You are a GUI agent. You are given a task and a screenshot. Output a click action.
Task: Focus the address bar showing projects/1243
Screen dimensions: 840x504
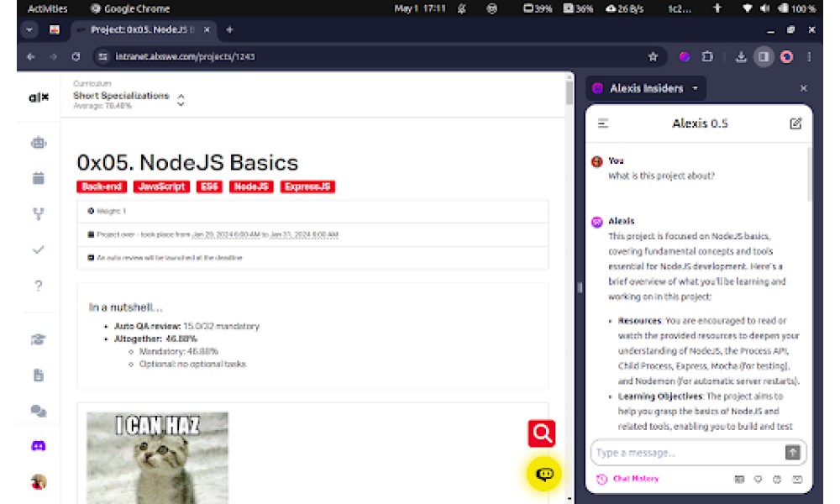point(375,57)
